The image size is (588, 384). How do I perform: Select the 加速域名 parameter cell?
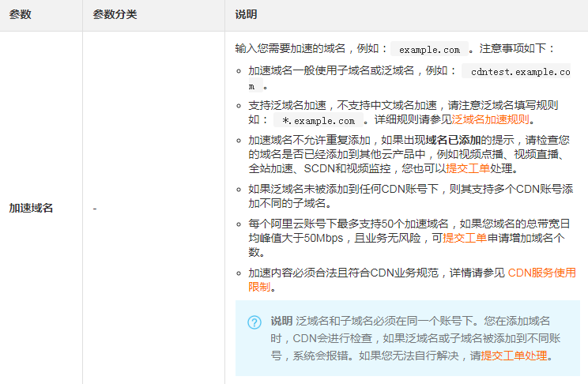[x=31, y=208]
